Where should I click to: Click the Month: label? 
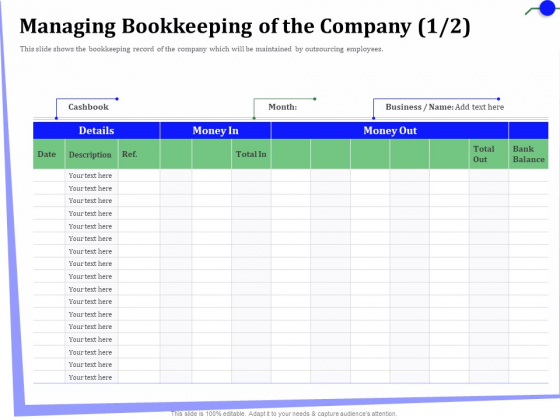(282, 107)
